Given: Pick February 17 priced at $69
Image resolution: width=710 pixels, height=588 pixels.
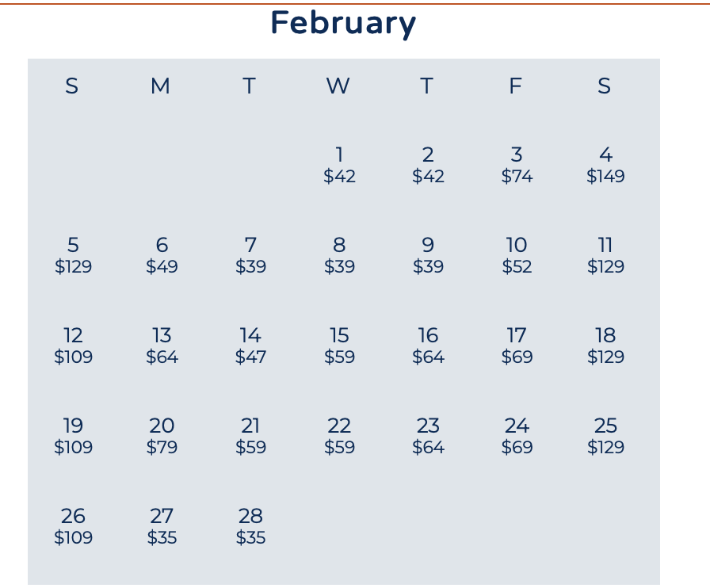Looking at the screenshot, I should [x=517, y=346].
